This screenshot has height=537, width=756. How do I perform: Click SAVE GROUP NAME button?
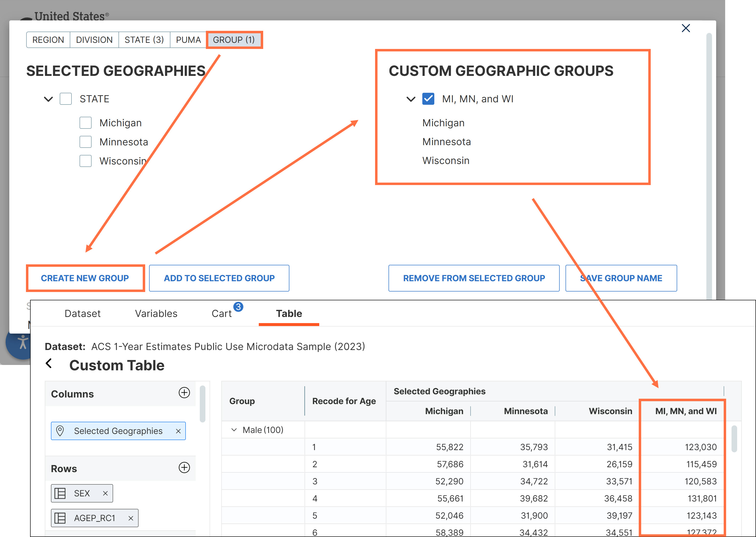pos(621,278)
